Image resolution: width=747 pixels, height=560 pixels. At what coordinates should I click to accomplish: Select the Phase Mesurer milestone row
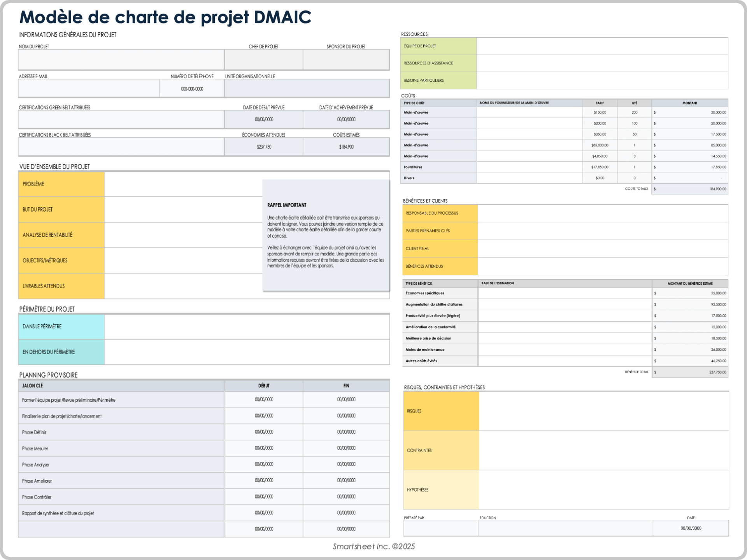click(204, 448)
